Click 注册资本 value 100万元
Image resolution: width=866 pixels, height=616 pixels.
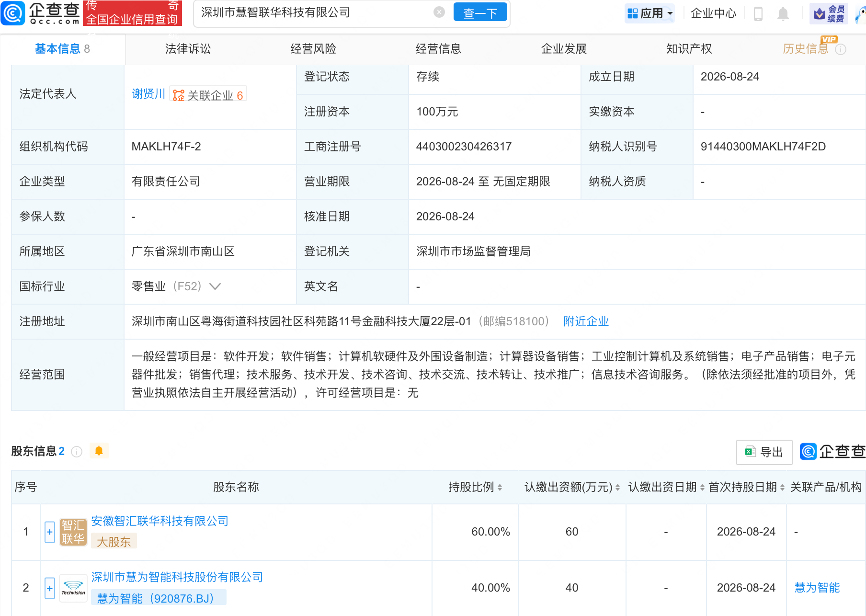click(x=437, y=112)
